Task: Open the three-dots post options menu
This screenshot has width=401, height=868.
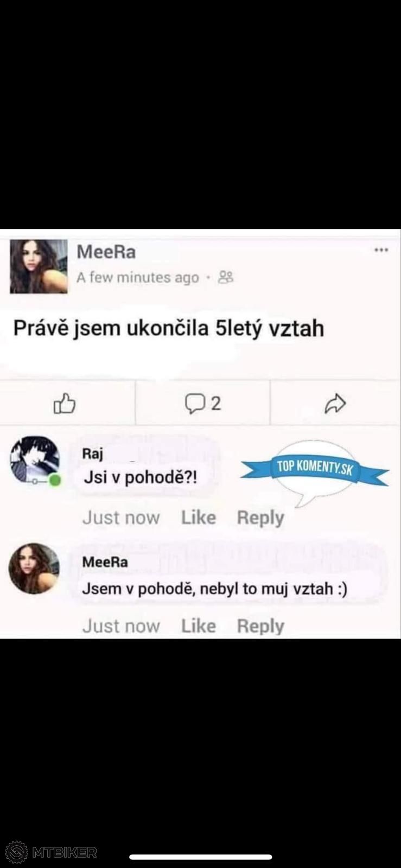Action: click(381, 250)
